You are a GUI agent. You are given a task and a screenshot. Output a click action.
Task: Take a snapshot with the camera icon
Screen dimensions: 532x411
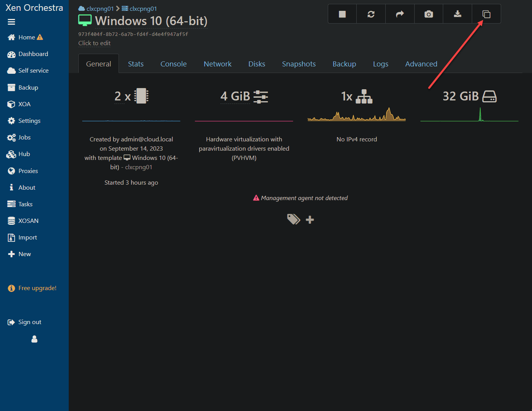click(429, 14)
